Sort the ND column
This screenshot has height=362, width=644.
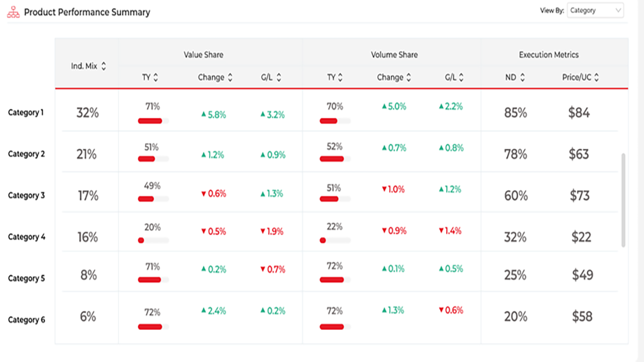click(x=522, y=77)
